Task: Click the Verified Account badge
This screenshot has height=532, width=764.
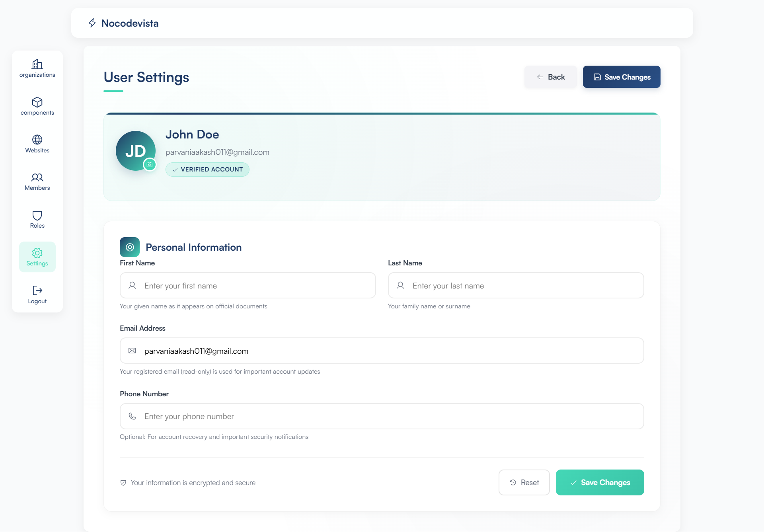Action: 207,170
